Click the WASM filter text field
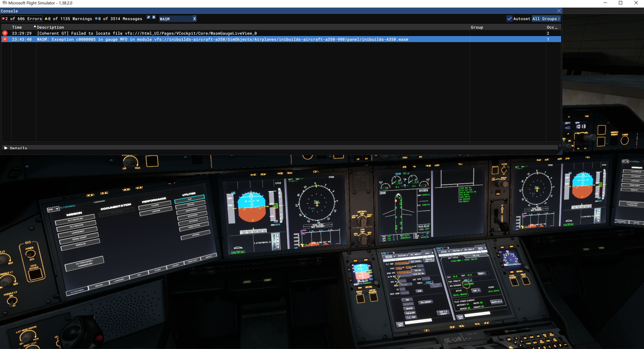Screen dimensions: 644x349 (x=176, y=19)
